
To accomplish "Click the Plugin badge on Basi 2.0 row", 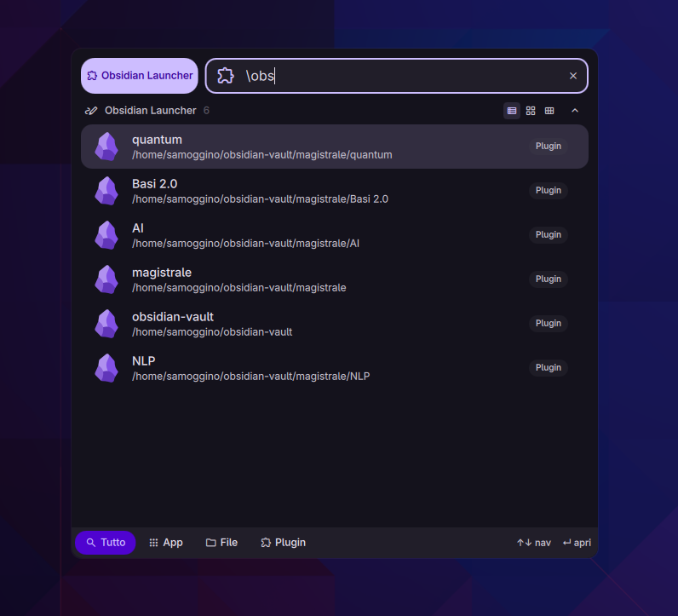I will click(548, 190).
